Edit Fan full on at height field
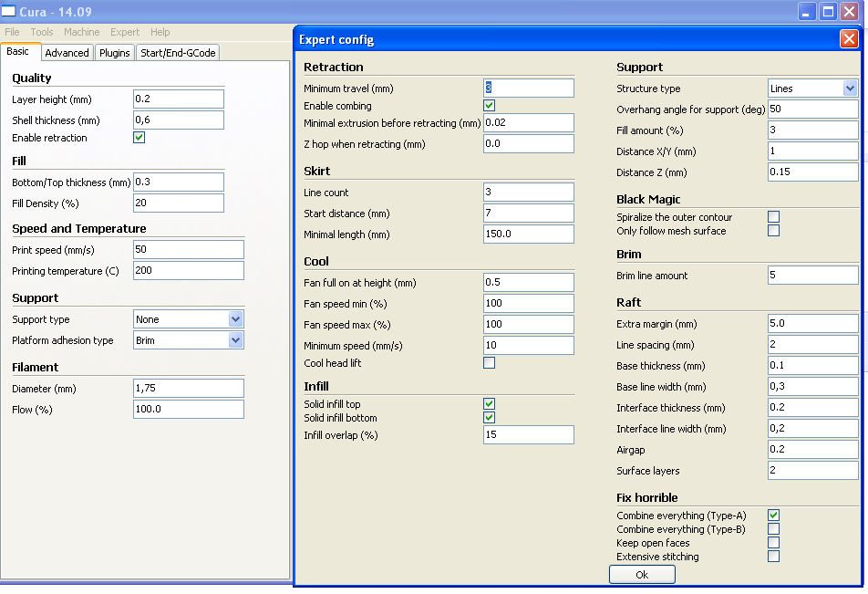This screenshot has width=868, height=594. tap(529, 283)
